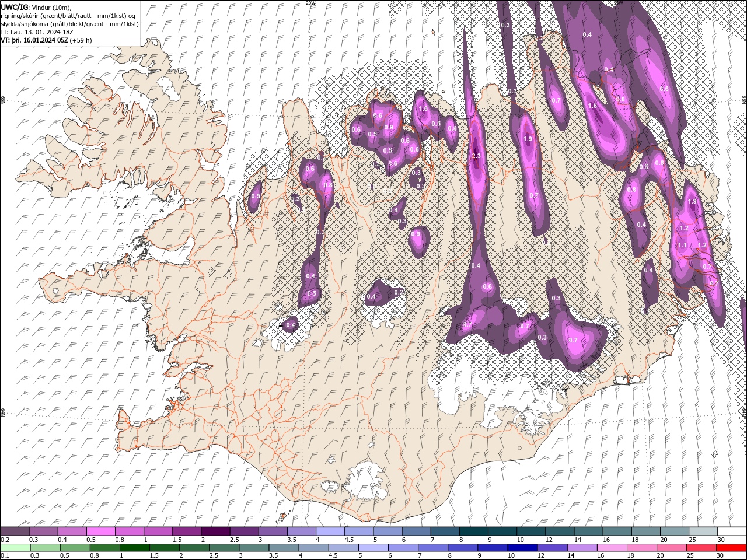Click the title text 'UWC/IG: Vindur (10m),'
This screenshot has height=560, width=747.
click(37, 6)
